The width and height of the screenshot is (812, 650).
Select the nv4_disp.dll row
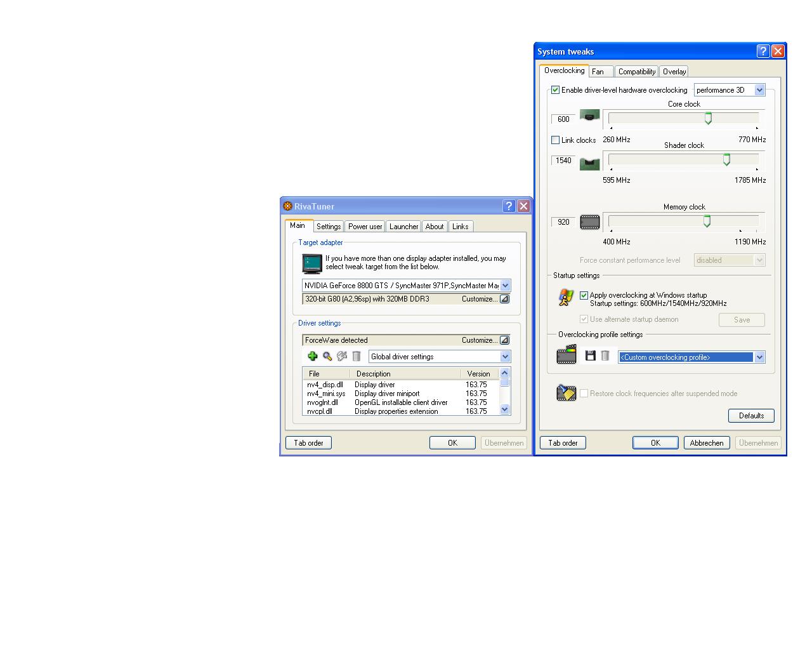tap(401, 385)
